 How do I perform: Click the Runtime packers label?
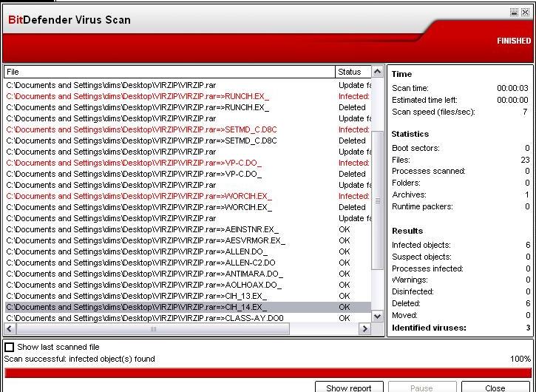pyautogui.click(x=422, y=206)
